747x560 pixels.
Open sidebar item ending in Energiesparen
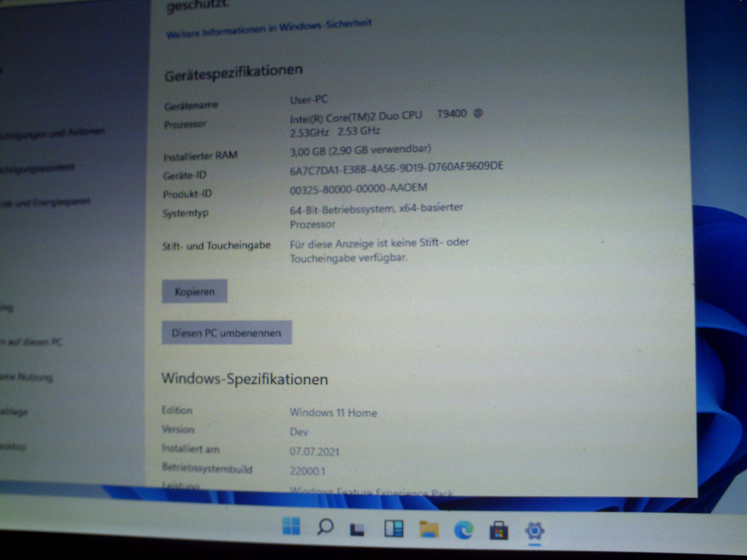click(45, 202)
